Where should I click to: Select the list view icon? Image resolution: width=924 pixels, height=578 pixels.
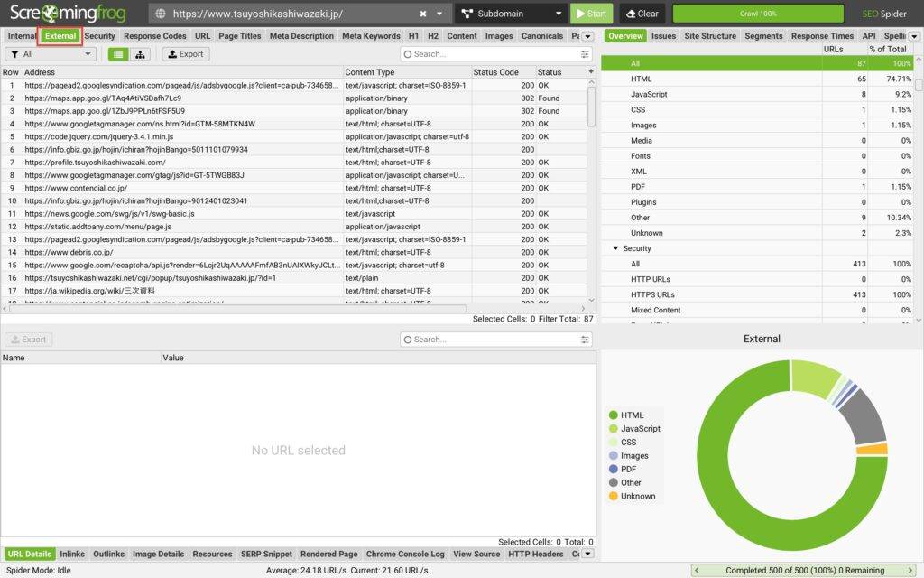pos(117,54)
